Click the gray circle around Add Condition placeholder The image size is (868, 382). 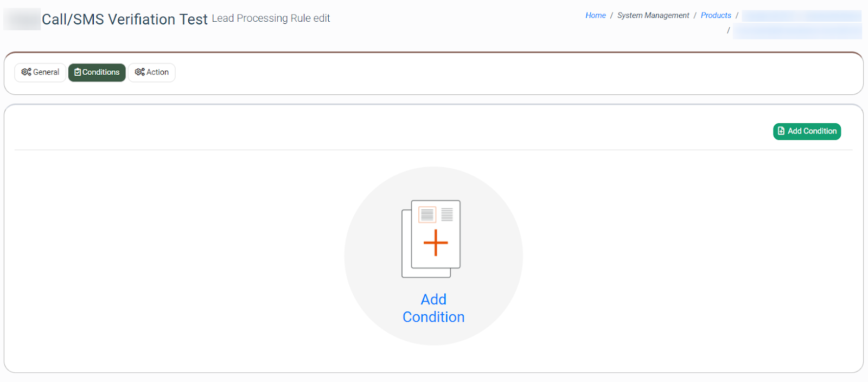point(369,255)
